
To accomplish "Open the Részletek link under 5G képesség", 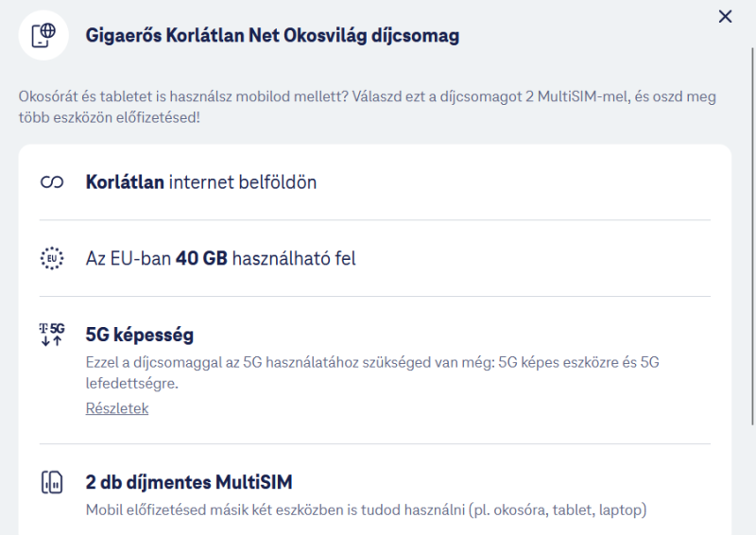I will click(x=117, y=408).
